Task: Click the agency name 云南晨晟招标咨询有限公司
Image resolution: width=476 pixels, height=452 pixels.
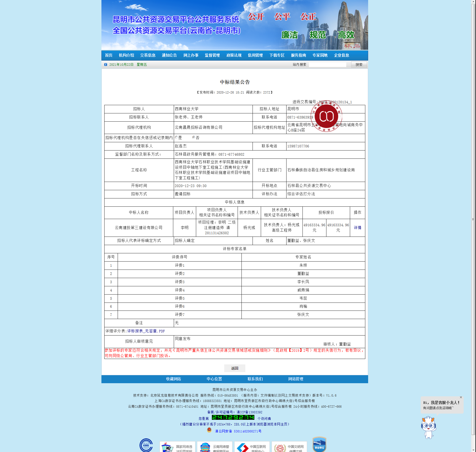Action: [198, 128]
